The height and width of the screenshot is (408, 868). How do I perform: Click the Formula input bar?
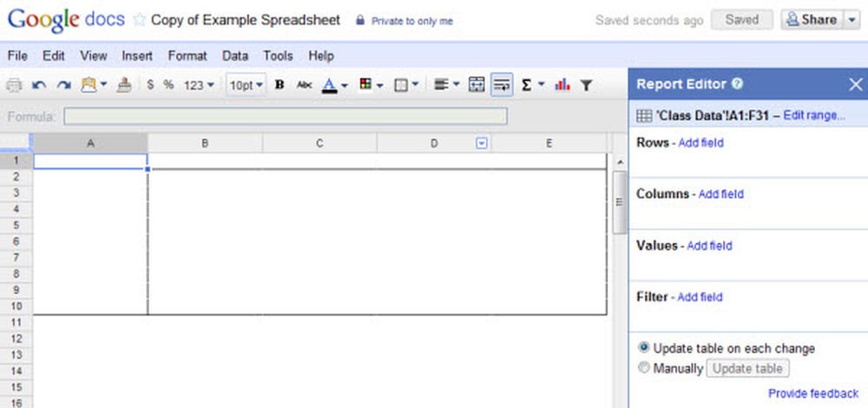click(x=285, y=116)
